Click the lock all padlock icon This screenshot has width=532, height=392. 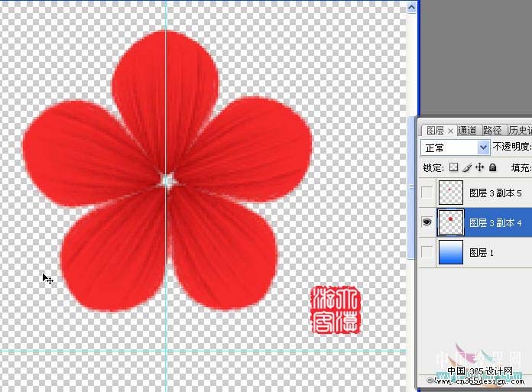click(x=493, y=167)
